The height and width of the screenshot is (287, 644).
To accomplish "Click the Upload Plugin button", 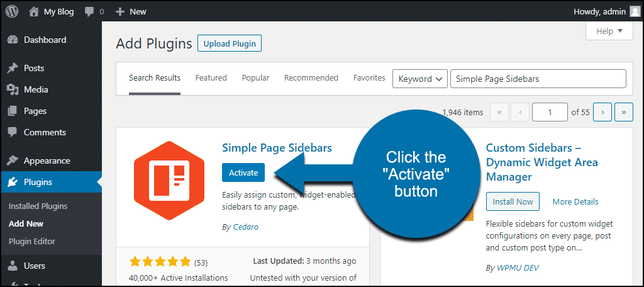I will point(230,43).
